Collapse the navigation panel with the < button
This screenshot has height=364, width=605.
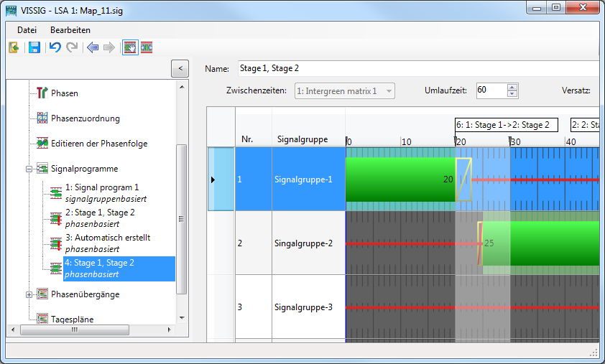180,68
